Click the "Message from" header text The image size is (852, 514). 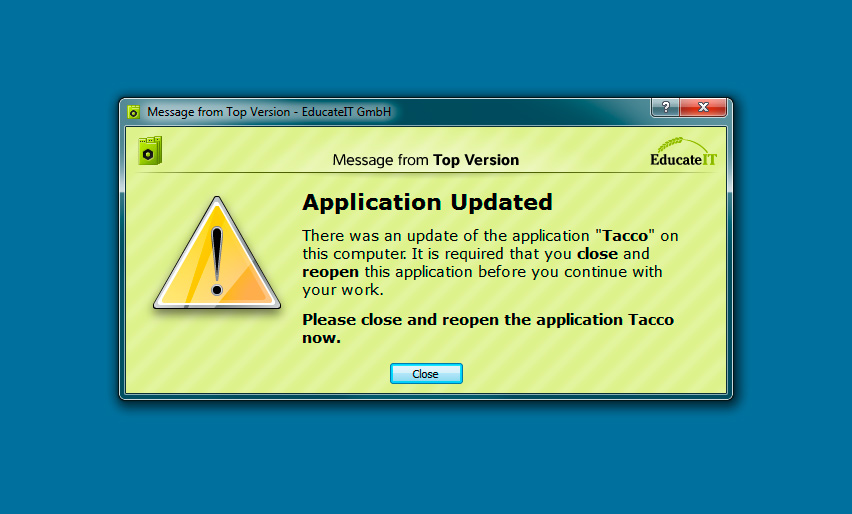click(x=381, y=160)
